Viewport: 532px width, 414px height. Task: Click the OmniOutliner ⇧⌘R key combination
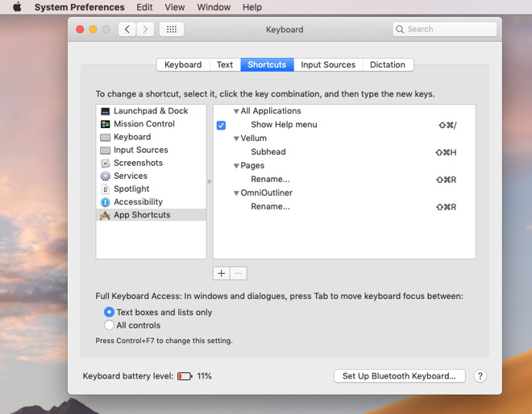click(447, 207)
